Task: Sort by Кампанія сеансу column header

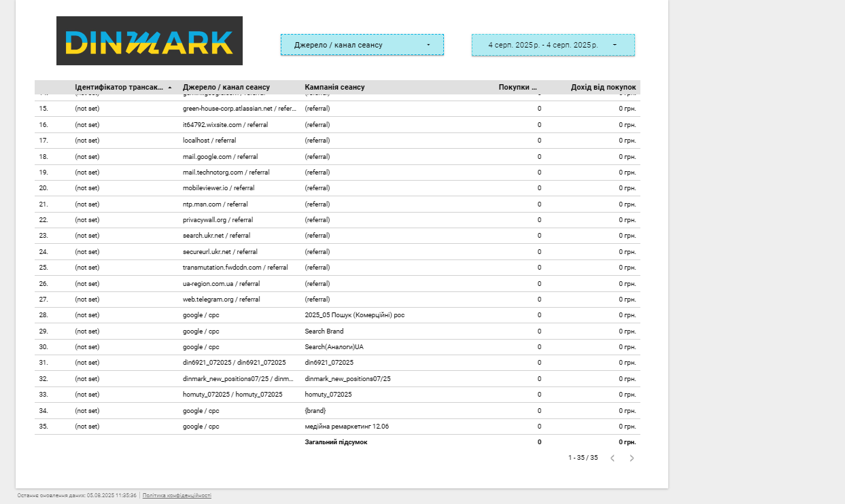Action: (334, 87)
